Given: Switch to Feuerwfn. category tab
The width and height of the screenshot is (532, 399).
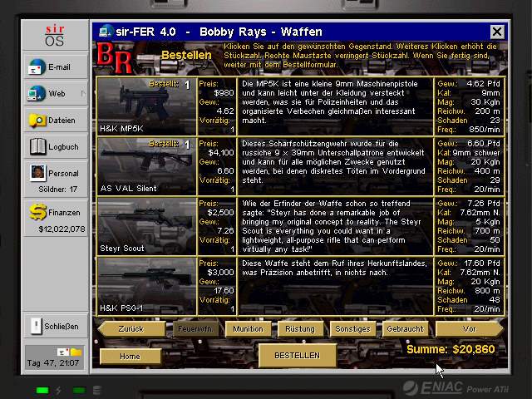Looking at the screenshot, I should click(x=196, y=329).
